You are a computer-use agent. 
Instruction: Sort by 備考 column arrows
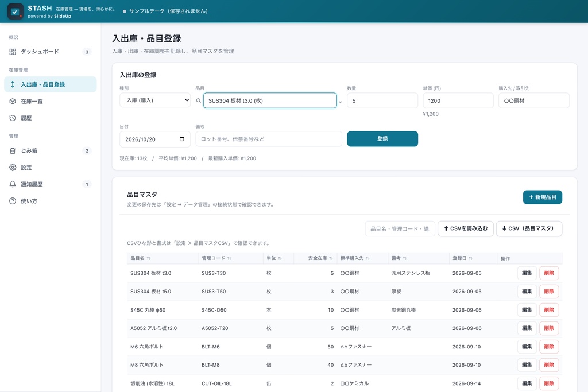tap(405, 258)
